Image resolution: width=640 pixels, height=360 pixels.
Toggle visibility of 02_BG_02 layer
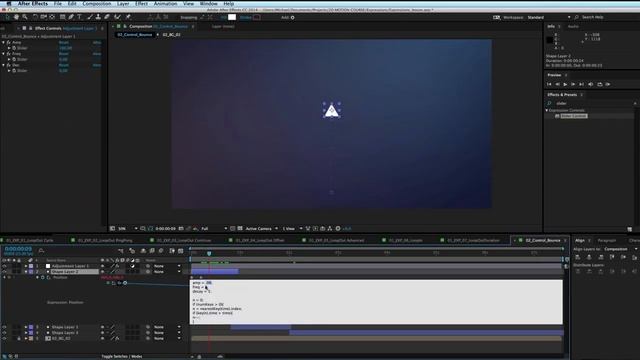point(4,339)
